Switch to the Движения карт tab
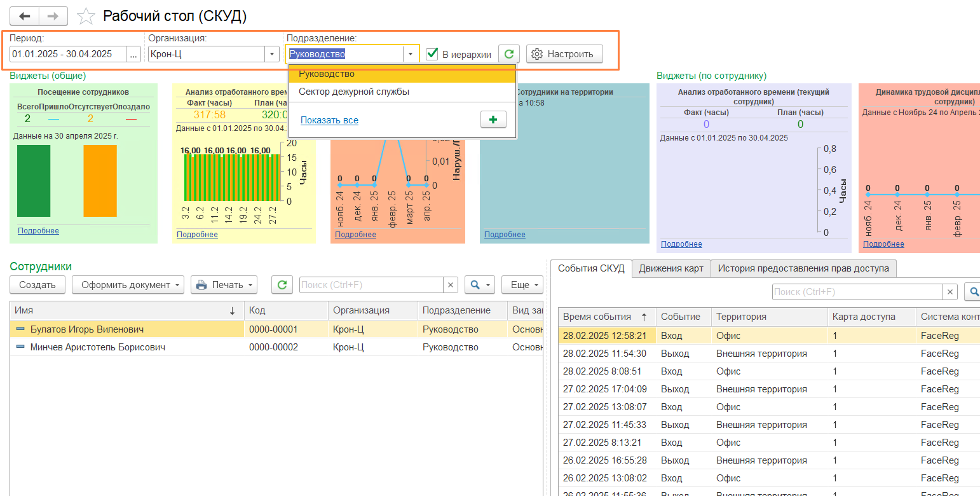The image size is (980, 496). (x=671, y=268)
